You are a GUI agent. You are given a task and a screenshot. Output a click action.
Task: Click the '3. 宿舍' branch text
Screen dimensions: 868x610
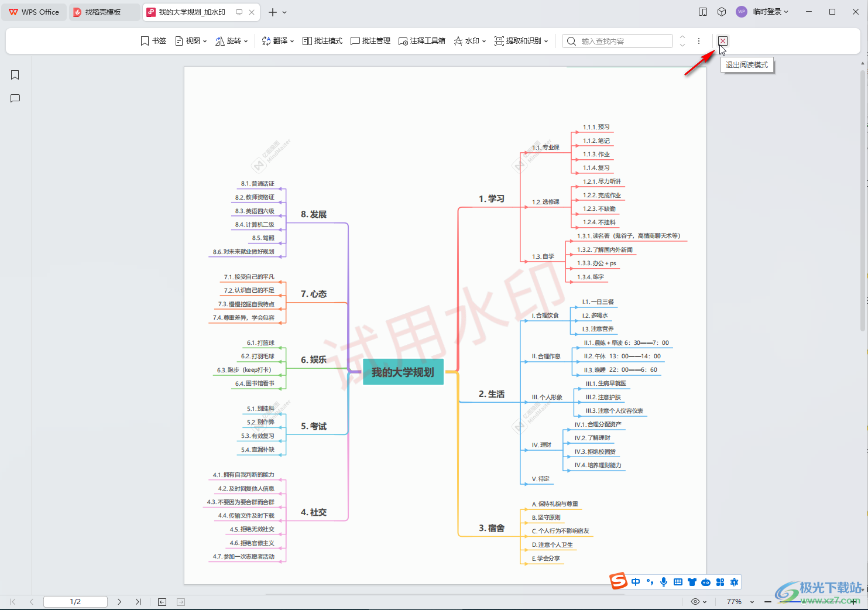(492, 528)
